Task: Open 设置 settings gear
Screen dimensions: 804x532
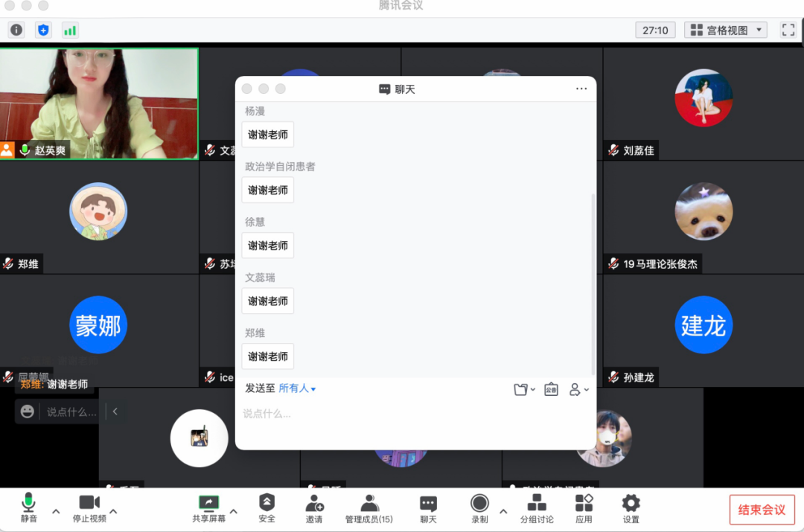Action: pyautogui.click(x=631, y=508)
